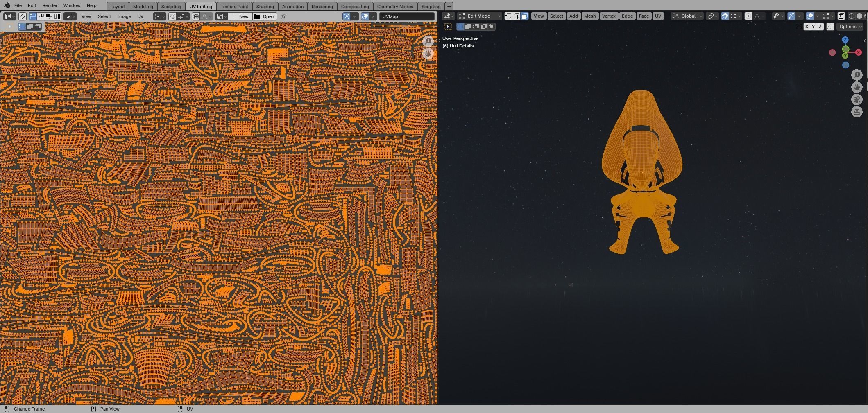Viewport: 868px width, 413px height.
Task: Click UV editor pan hand gizmo
Action: (428, 54)
